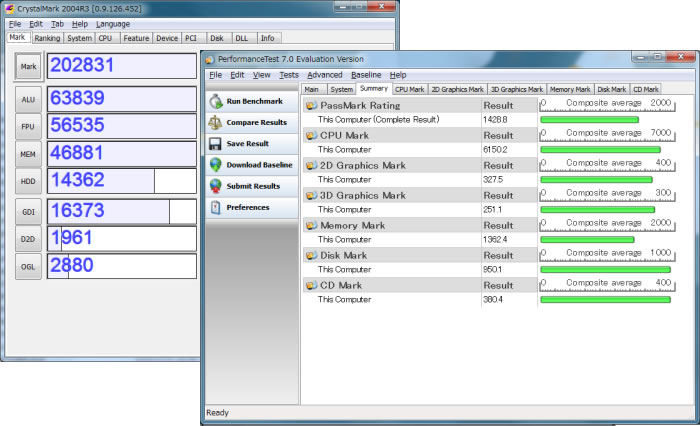
Task: Click the Disk Mark row icon
Action: [311, 255]
